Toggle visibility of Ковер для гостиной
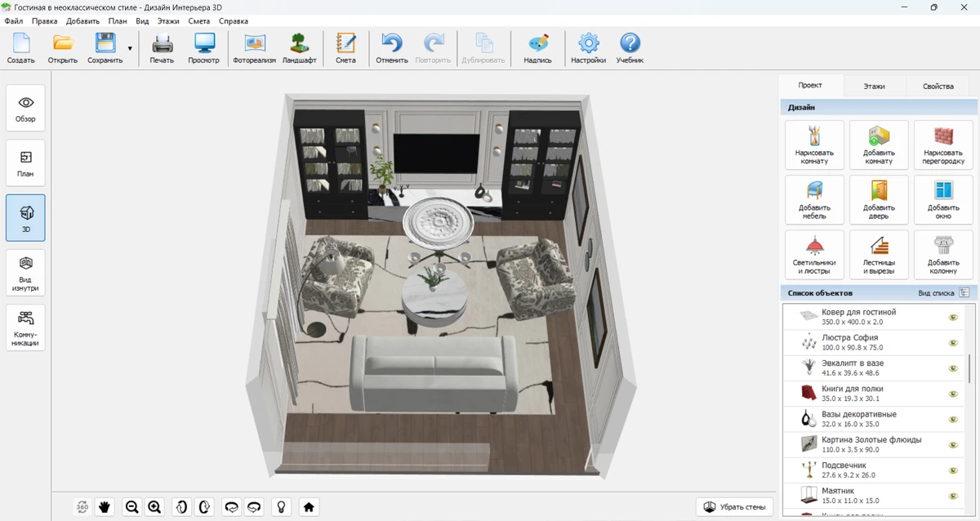 (952, 318)
